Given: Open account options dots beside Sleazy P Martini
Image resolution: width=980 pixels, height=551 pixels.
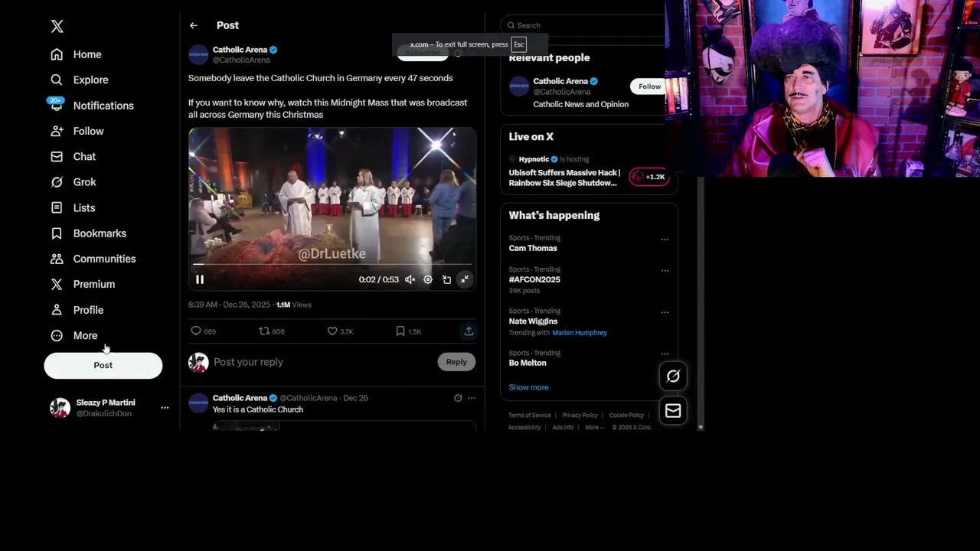Looking at the screenshot, I should click(x=165, y=408).
